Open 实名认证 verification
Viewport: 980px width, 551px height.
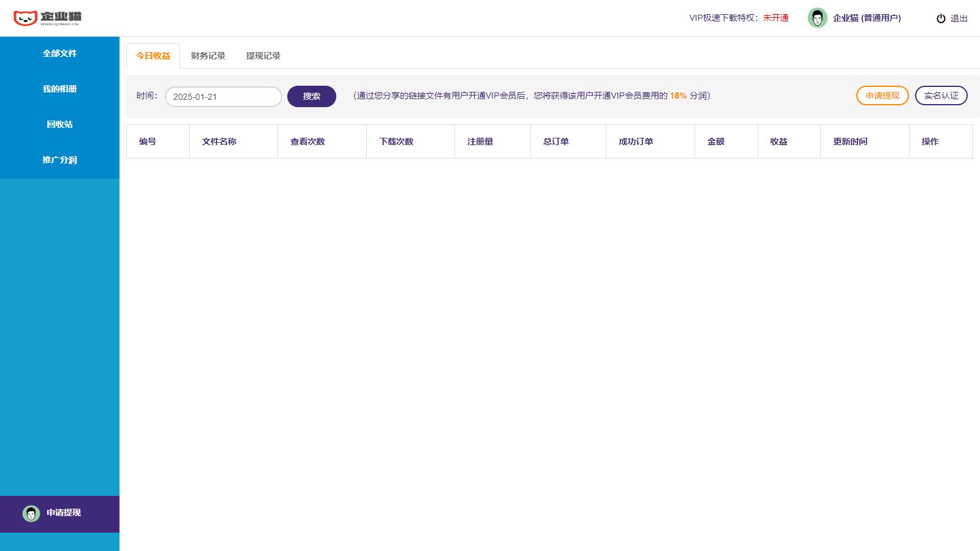point(941,95)
